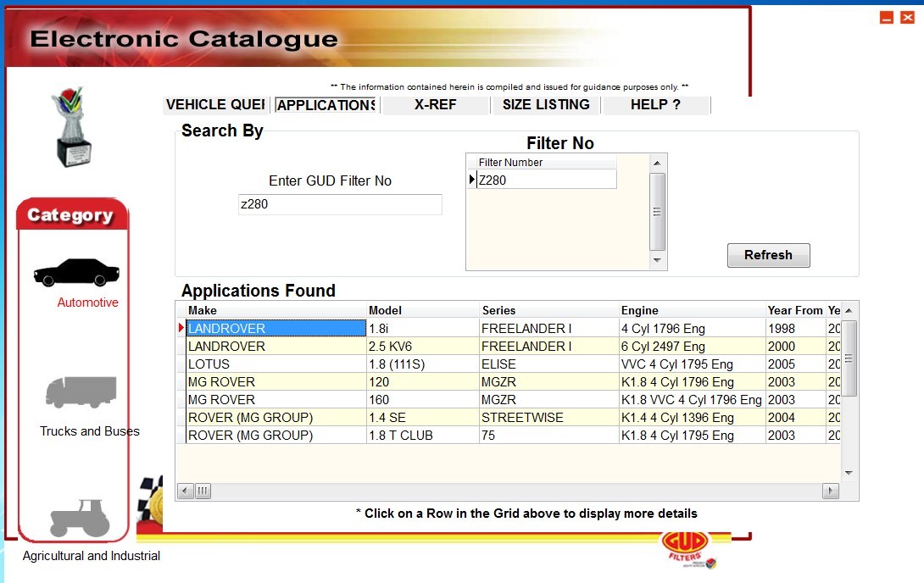Click the 75 series cell
Image resolution: width=924 pixels, height=583 pixels.
click(549, 436)
